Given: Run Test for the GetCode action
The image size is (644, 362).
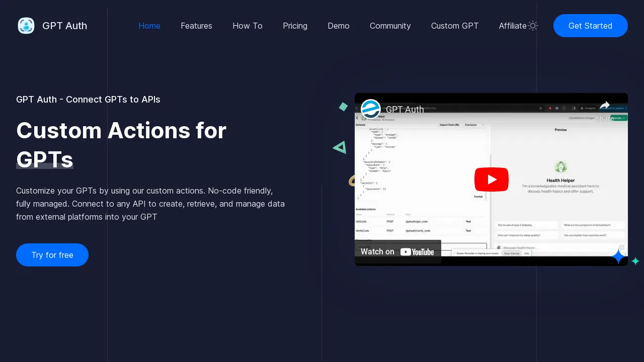Looking at the screenshot, I should coord(468,221).
